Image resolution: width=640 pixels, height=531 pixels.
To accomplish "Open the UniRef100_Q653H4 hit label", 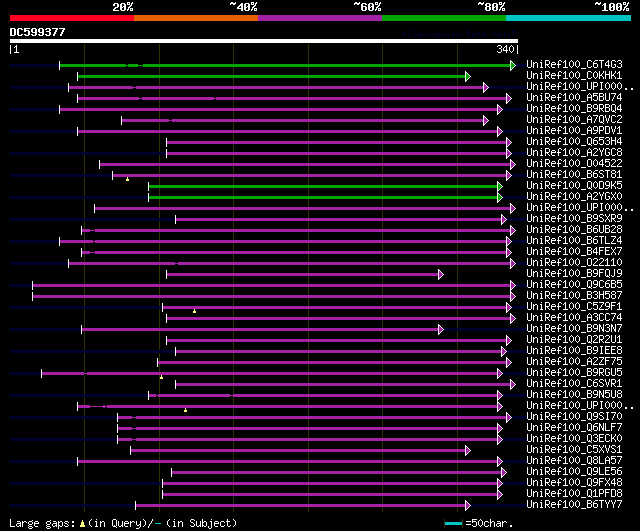I will point(574,142).
